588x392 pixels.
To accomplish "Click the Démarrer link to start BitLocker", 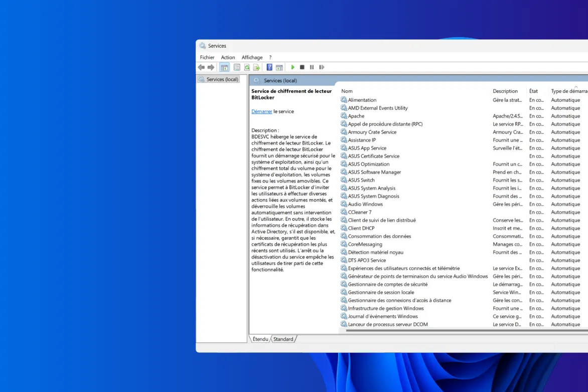I will [x=261, y=111].
